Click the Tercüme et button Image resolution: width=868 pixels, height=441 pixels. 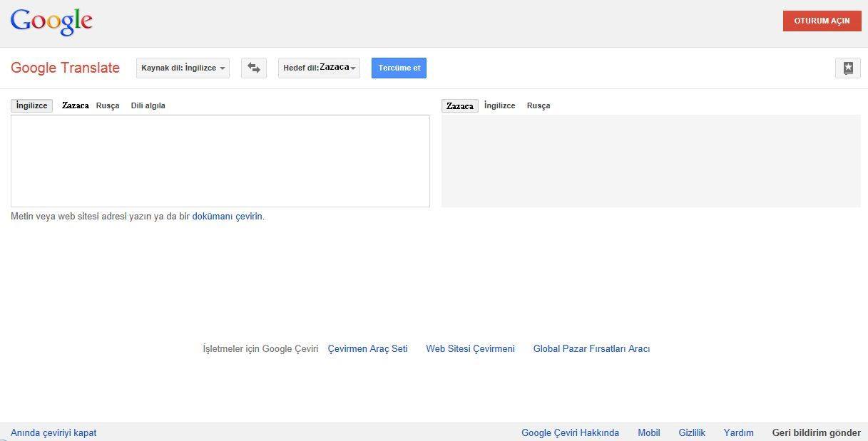[399, 68]
